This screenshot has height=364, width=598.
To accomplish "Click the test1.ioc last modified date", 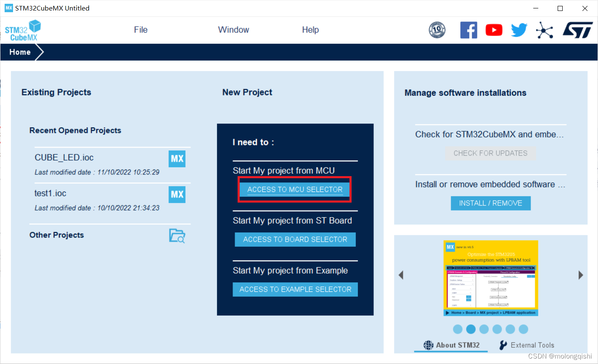I will [x=97, y=208].
